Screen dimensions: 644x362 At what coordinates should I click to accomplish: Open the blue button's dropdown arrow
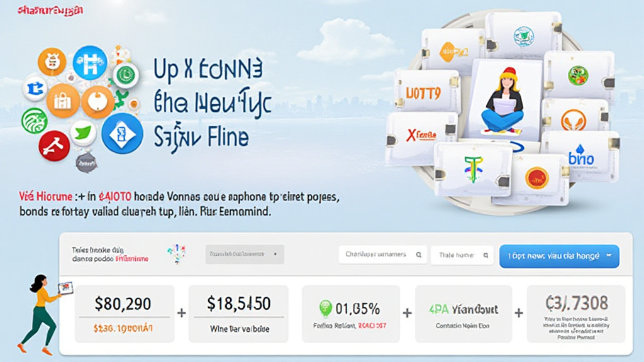tap(609, 255)
